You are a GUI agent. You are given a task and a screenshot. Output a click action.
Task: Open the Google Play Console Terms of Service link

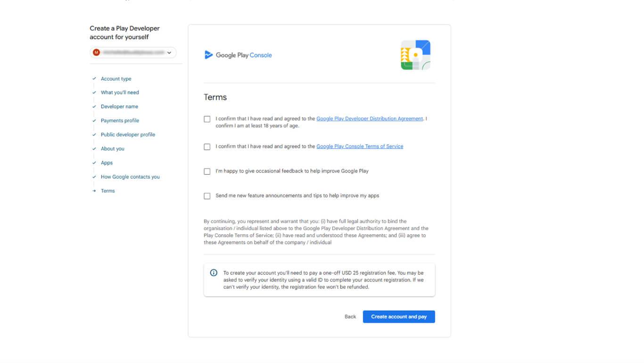[x=359, y=146]
